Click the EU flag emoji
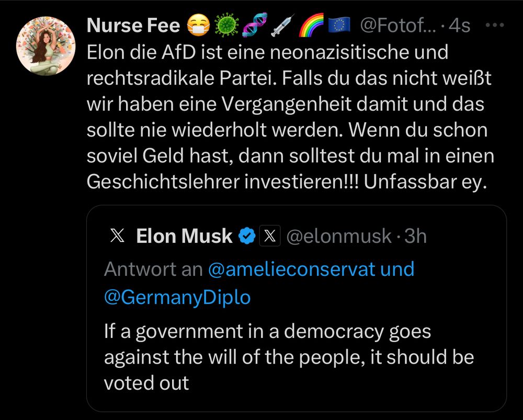Viewport: 523px width, 420px height. pos(339,25)
